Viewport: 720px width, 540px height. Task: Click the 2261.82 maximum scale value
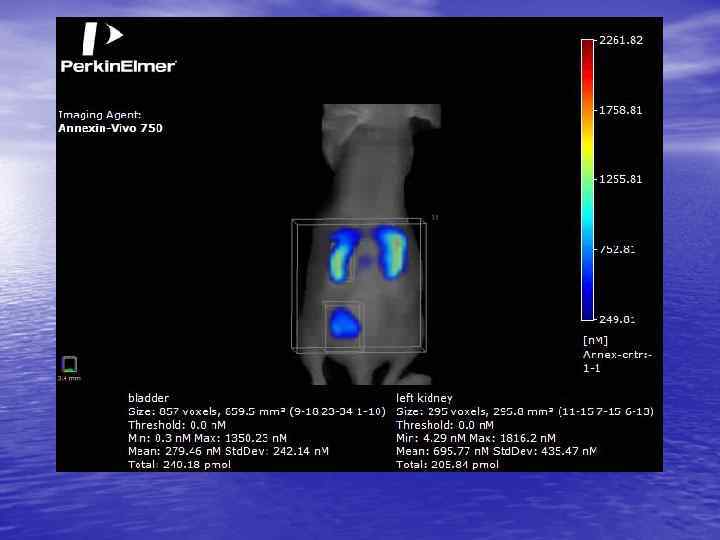621,40
